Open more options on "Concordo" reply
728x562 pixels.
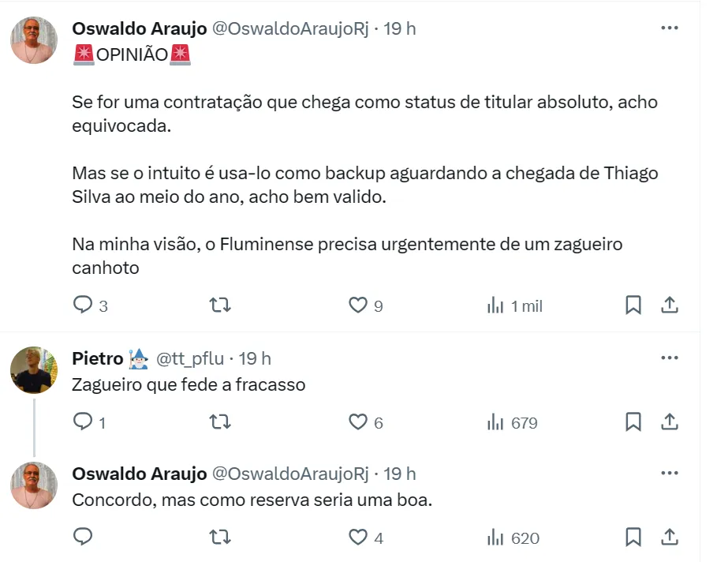pos(669,474)
